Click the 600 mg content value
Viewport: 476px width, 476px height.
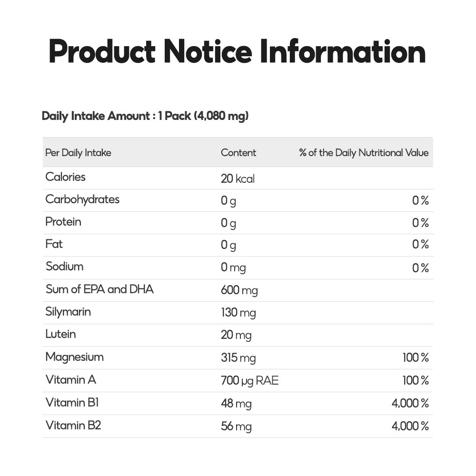(239, 290)
